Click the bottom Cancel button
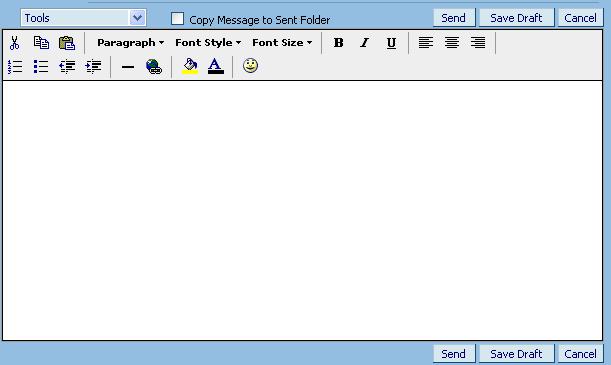This screenshot has height=365, width=611. click(580, 354)
